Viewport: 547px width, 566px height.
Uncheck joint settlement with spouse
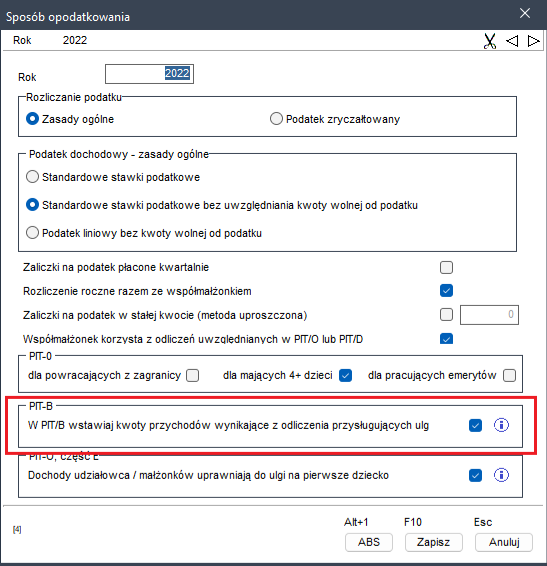[446, 291]
